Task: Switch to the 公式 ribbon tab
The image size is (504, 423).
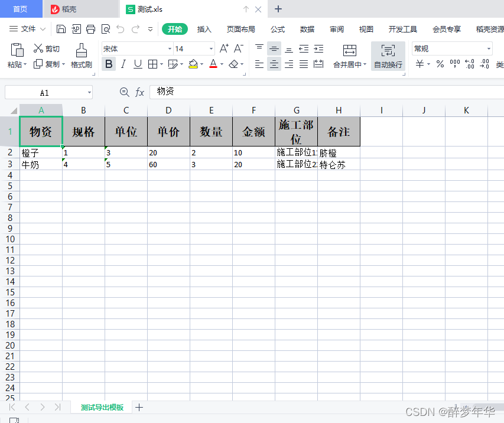Action: point(278,30)
